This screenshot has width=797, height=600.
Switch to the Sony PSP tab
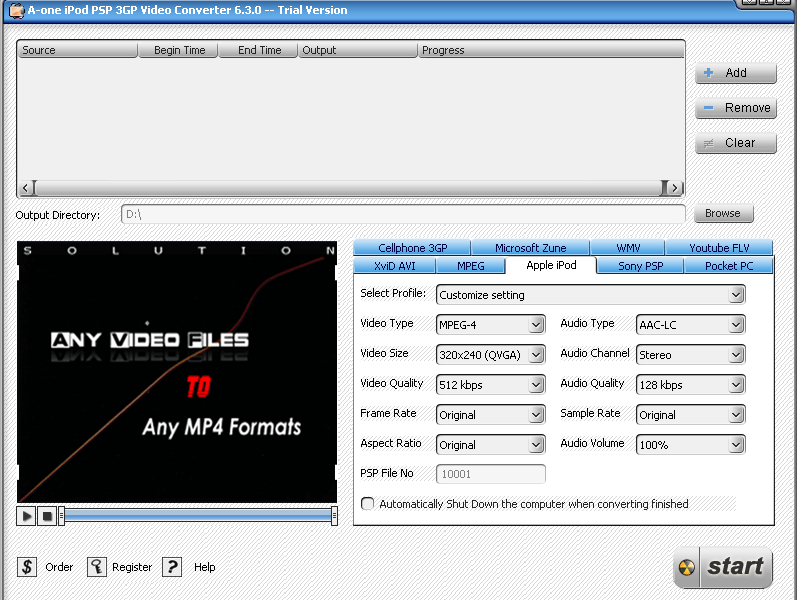click(640, 266)
